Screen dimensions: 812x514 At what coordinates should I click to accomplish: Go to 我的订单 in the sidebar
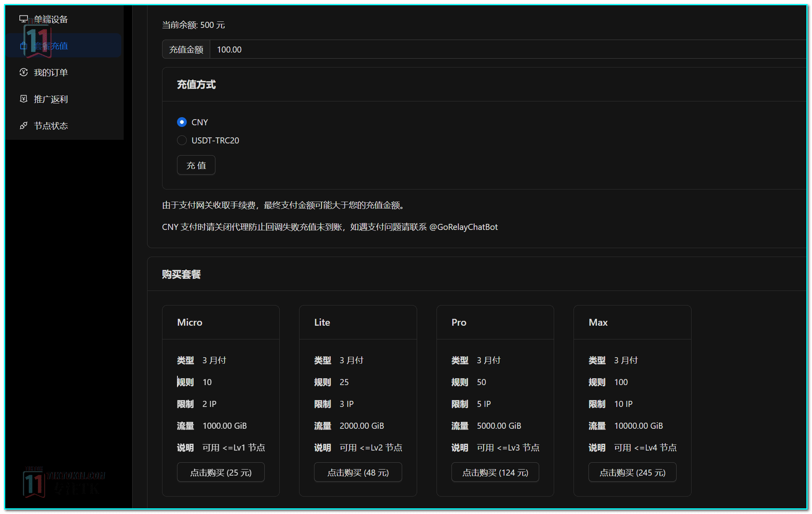(63, 72)
